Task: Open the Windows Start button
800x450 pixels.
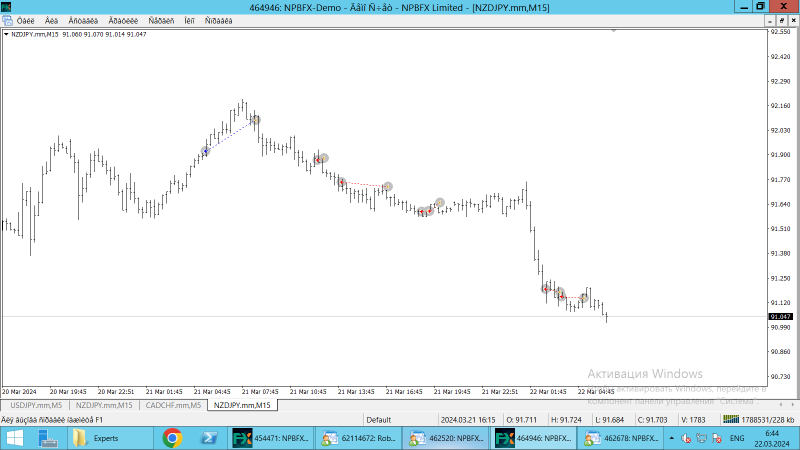Action: (15, 438)
